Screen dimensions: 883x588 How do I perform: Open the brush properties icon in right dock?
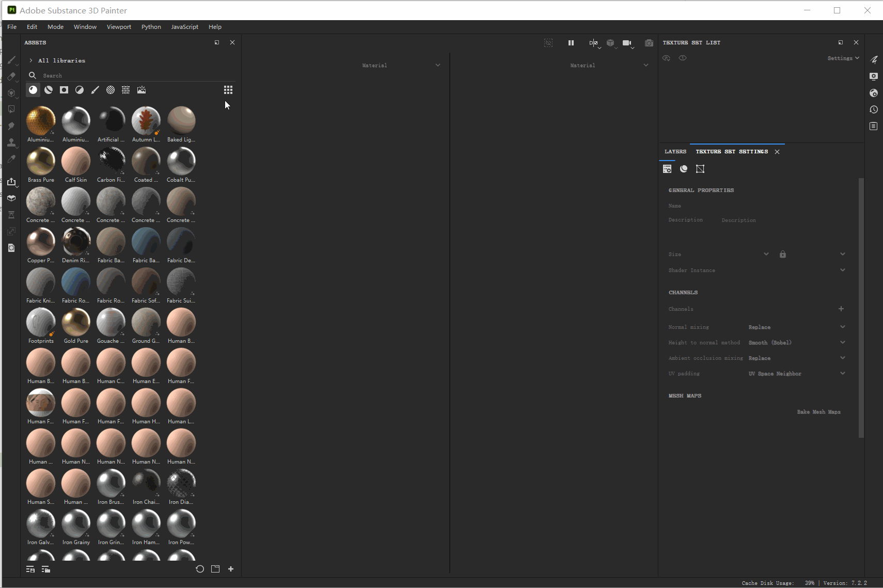874,60
